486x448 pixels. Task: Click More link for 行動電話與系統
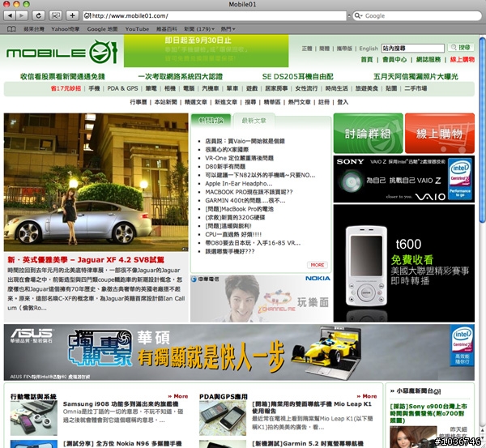point(178,396)
